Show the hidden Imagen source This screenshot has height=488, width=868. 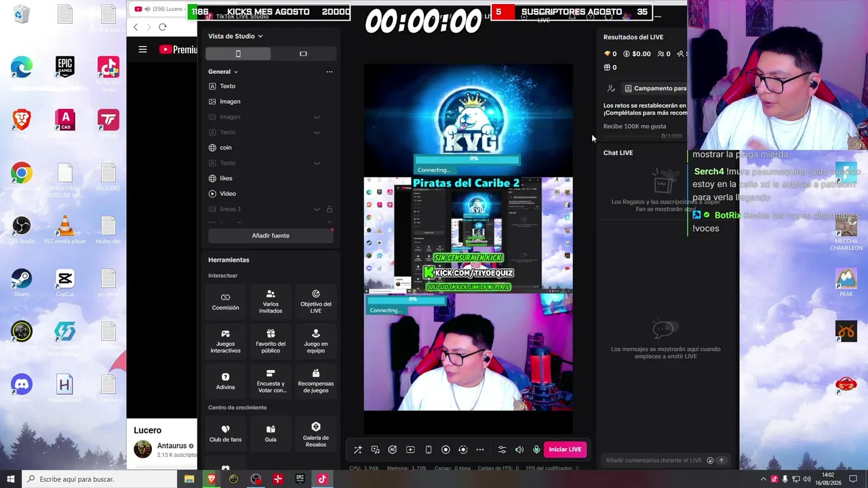[x=317, y=117]
